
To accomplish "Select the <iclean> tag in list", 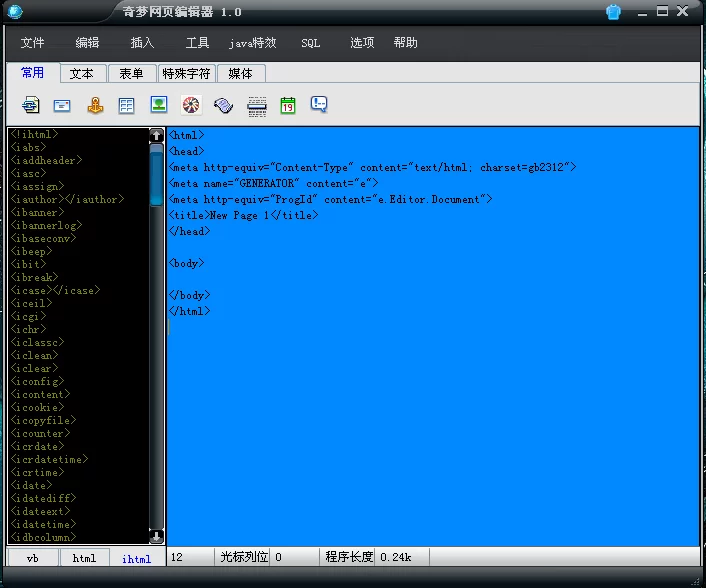I will coord(34,356).
